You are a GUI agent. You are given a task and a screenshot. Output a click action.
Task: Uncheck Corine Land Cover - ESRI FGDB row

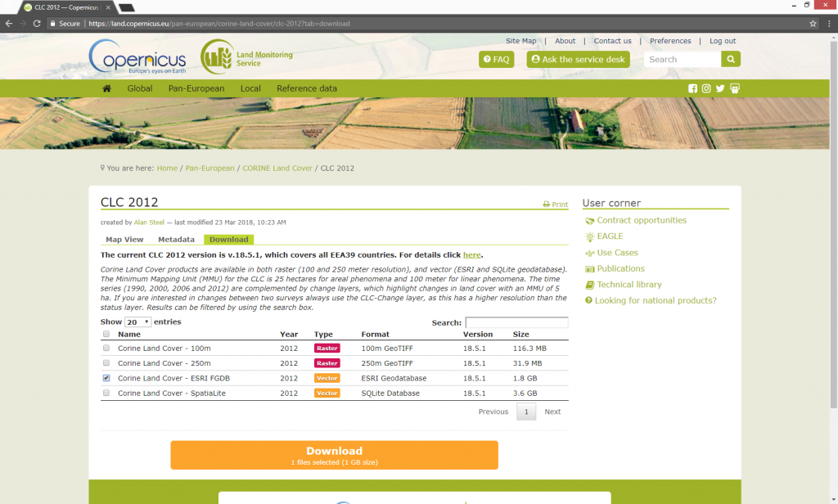coord(106,378)
